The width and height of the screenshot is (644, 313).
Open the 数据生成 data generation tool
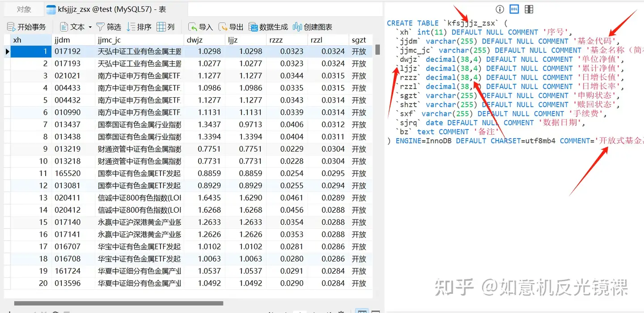[268, 27]
